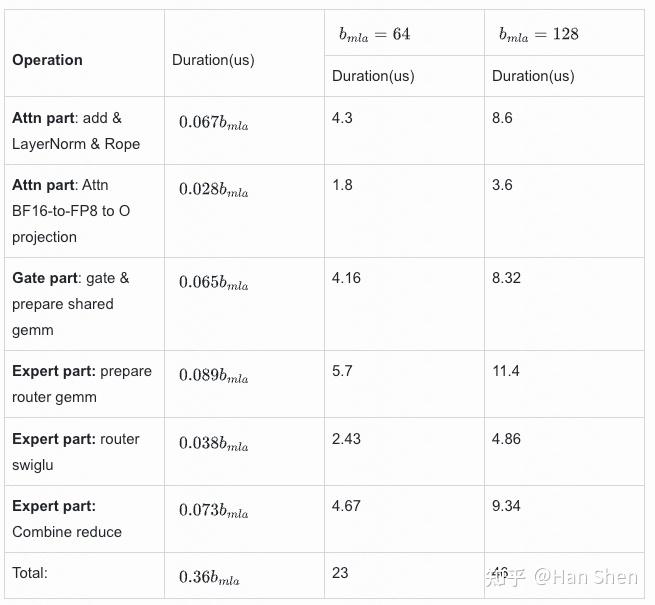Select the bmla = 64 header cell
The image size is (655, 605).
click(x=404, y=33)
